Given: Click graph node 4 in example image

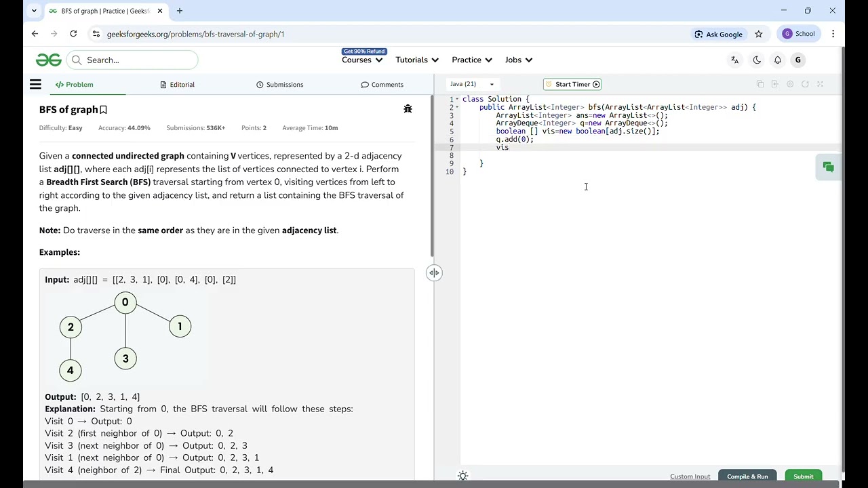Looking at the screenshot, I should (71, 370).
